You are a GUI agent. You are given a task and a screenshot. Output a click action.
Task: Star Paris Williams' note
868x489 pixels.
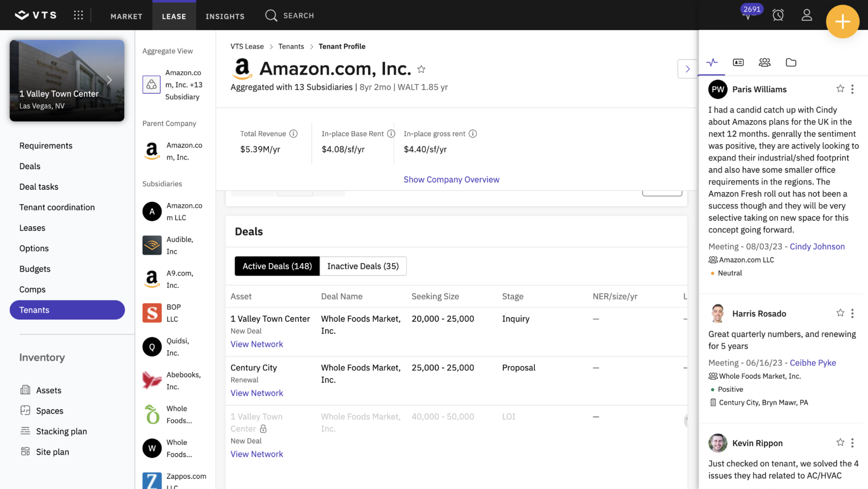tap(840, 89)
